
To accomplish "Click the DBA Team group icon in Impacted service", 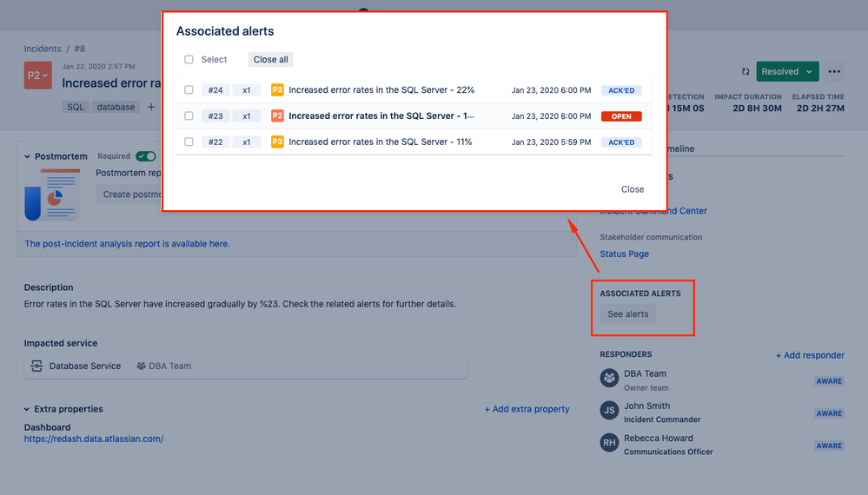I will 141,366.
